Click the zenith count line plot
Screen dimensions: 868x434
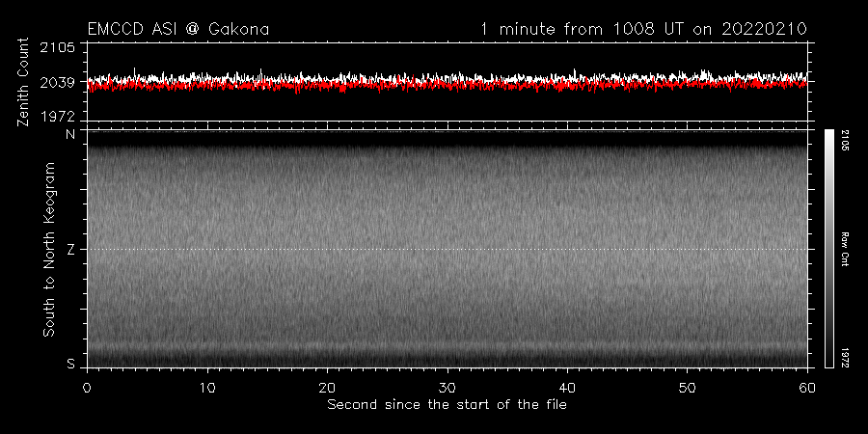[448, 81]
